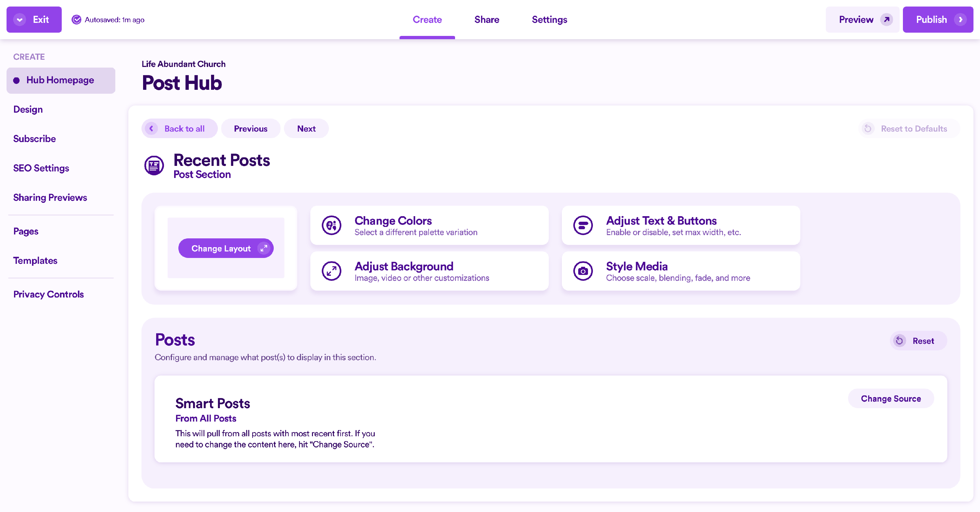Screen dimensions: 980x512
Task: Select Sharing Previews in sidebar
Action: (50, 197)
